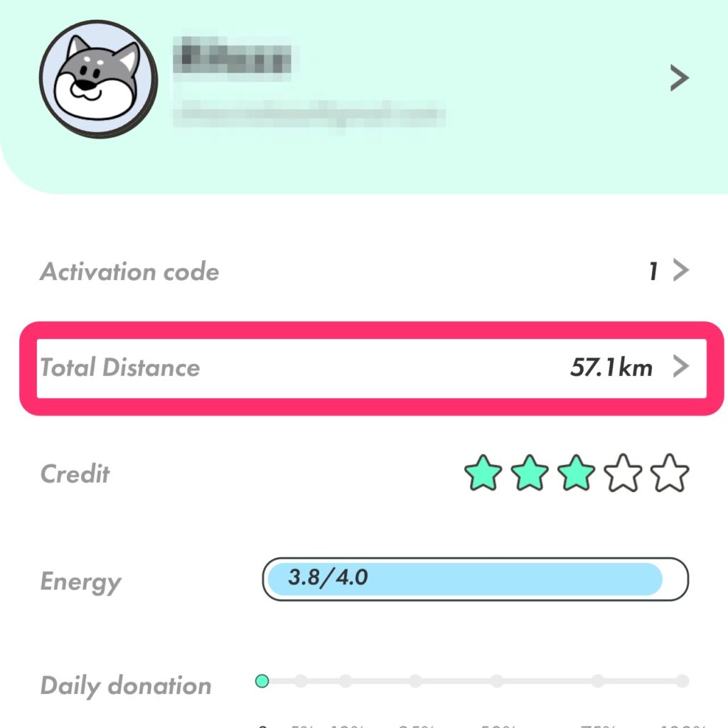Select the Total Distance label
The height and width of the screenshot is (728, 728).
point(120,368)
